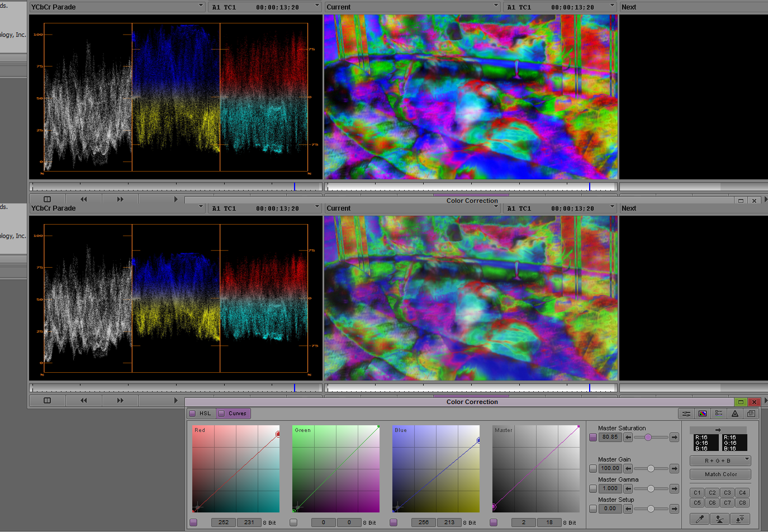Click the eyedropper color picker tool
The image size is (768, 532).
(x=699, y=519)
